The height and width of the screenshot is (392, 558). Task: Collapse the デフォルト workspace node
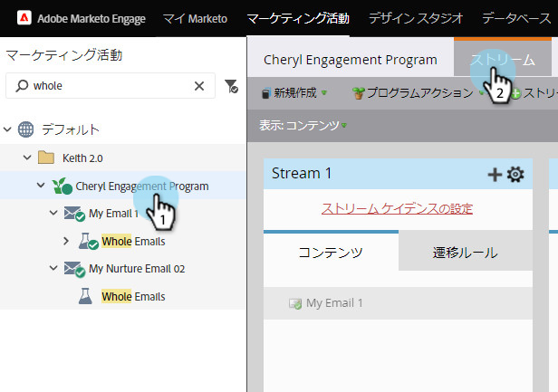coord(7,129)
